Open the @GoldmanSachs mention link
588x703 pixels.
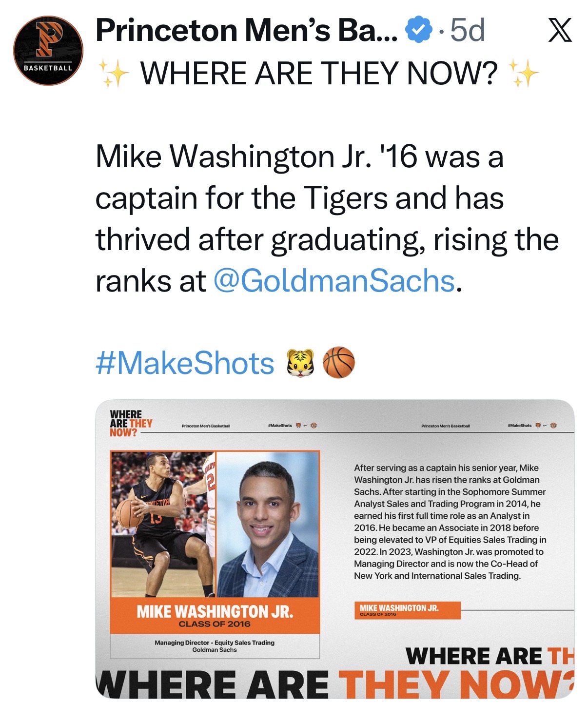pyautogui.click(x=334, y=281)
